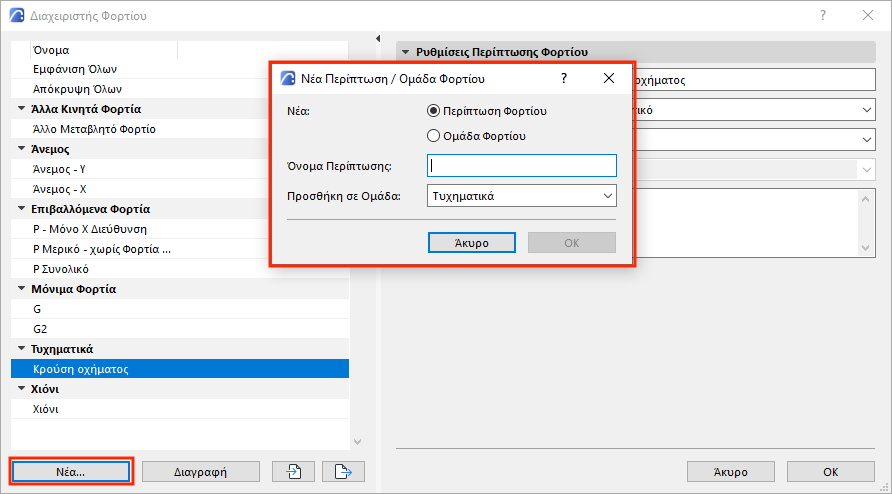Open the Προσθήκη σε Ομάδα dropdown

click(x=521, y=196)
